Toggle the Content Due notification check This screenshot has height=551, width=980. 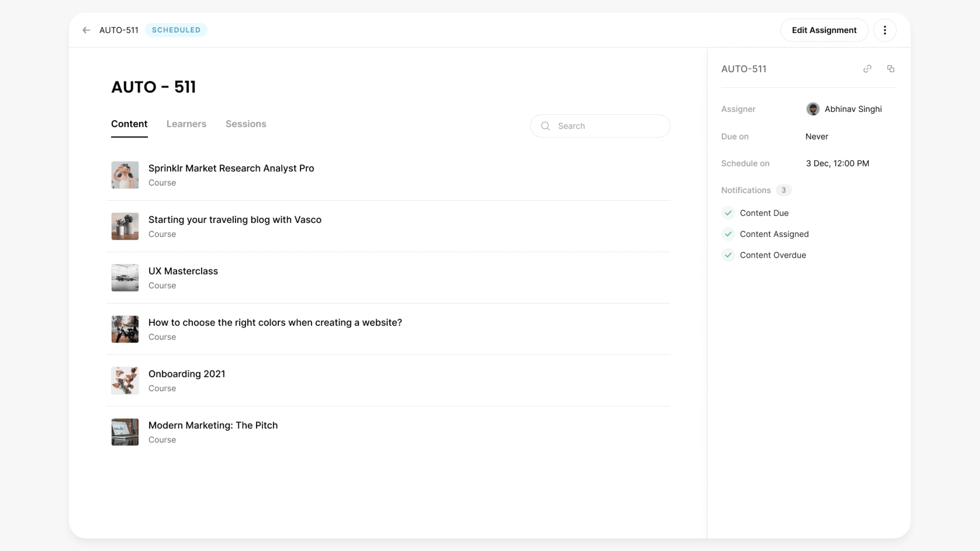coord(728,213)
